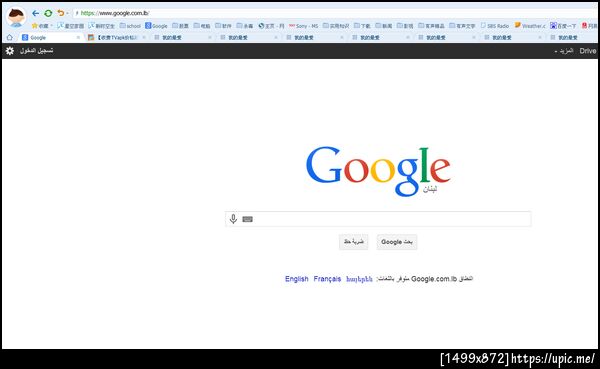Open dropdown beside the orange undo arrow
Screen dimensions: 600x369
[67, 13]
